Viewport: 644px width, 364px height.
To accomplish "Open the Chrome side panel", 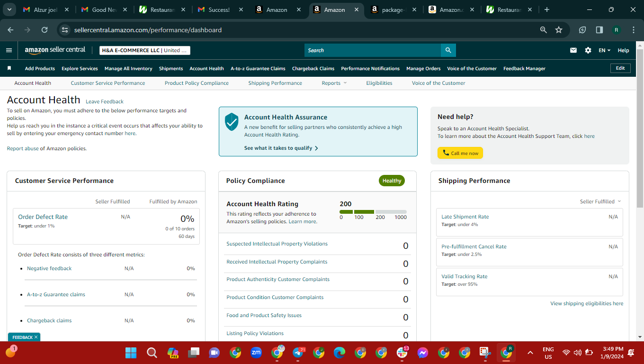I will (599, 30).
